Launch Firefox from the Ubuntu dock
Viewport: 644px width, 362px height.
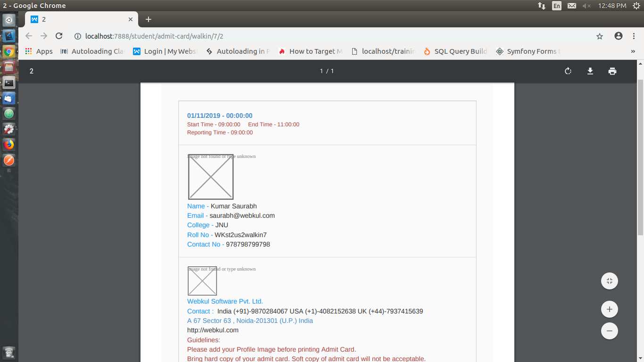click(x=9, y=145)
